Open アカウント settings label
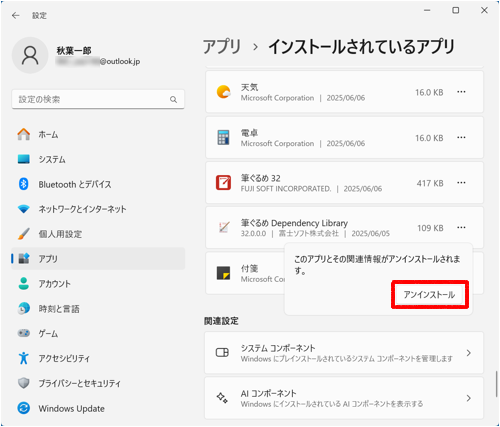This screenshot has width=500, height=427. click(55, 284)
